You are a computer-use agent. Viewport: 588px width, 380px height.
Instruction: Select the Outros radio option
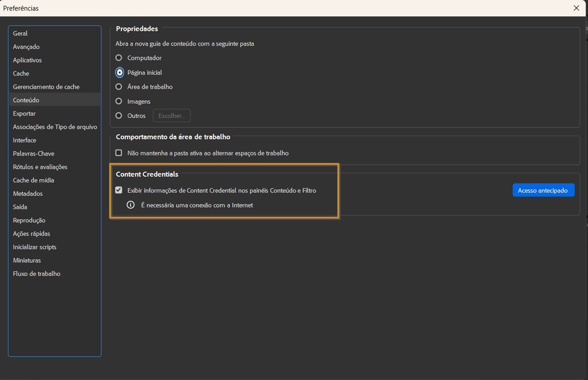point(119,116)
